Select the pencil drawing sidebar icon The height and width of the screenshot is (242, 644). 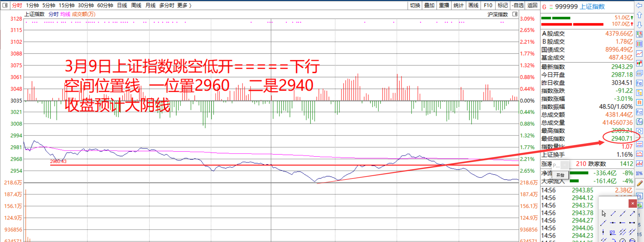tap(639, 183)
